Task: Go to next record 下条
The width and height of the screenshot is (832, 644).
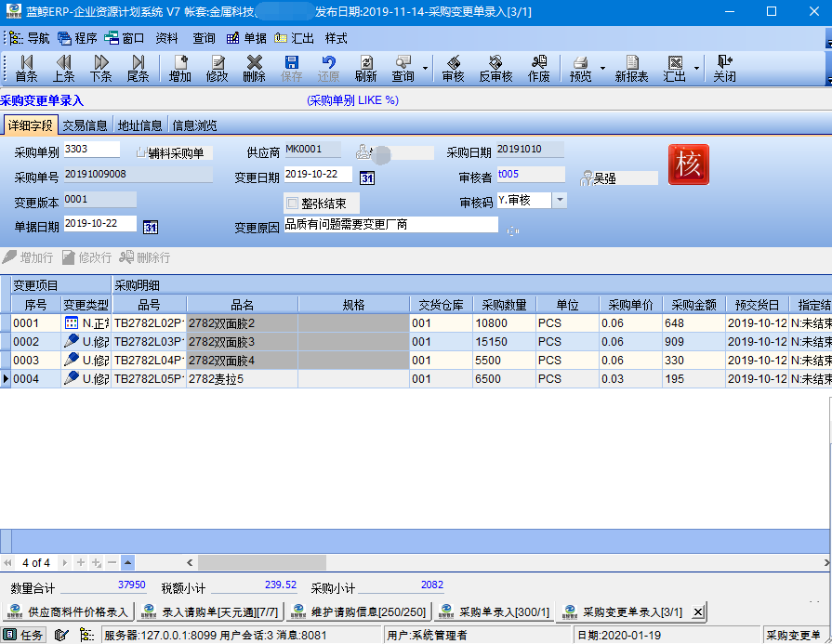Action: (100, 69)
